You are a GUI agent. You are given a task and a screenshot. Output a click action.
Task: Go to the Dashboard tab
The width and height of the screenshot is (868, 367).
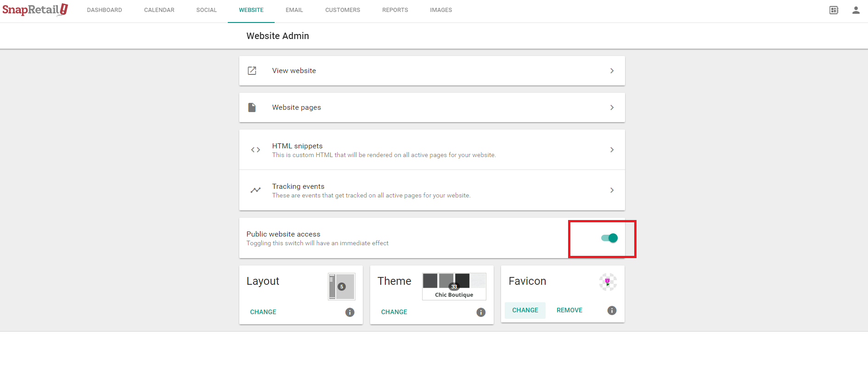click(105, 10)
